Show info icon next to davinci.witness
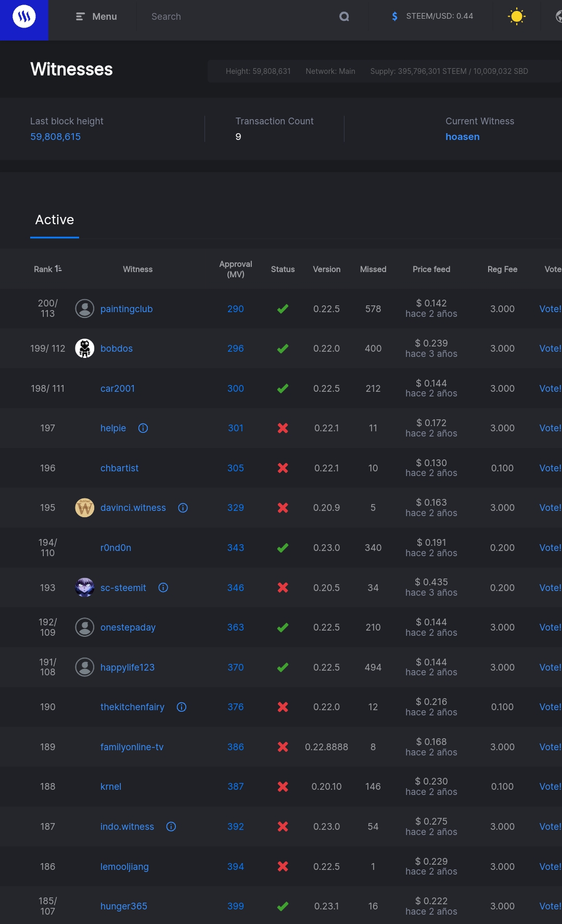The image size is (562, 924). click(183, 508)
